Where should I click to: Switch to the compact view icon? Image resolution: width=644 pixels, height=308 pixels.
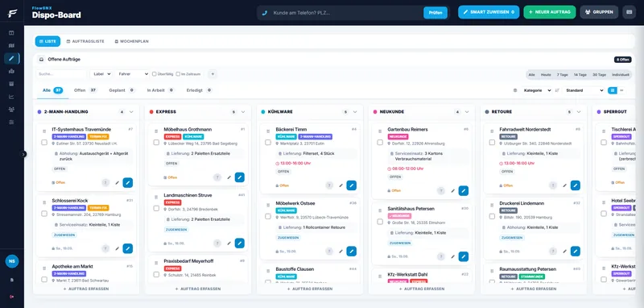(621, 90)
